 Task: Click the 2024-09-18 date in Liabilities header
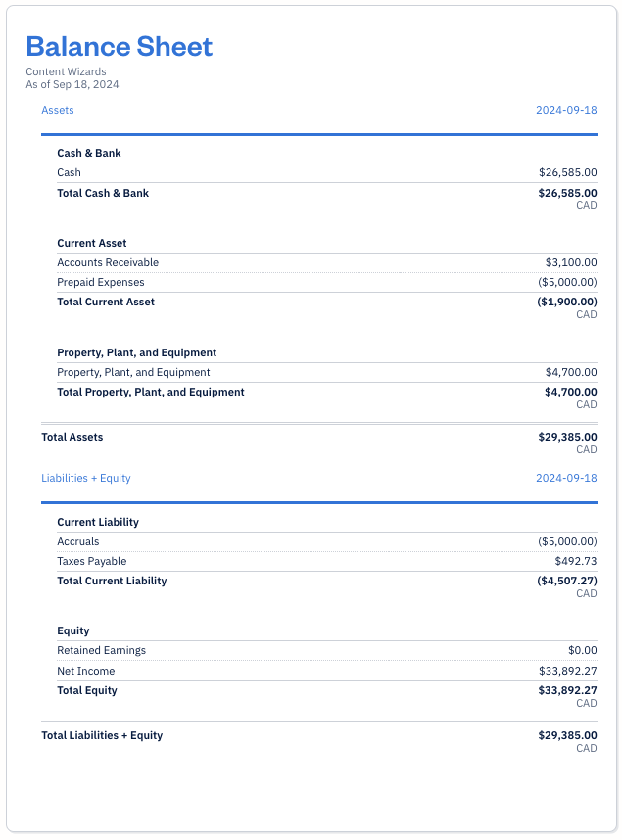565,478
